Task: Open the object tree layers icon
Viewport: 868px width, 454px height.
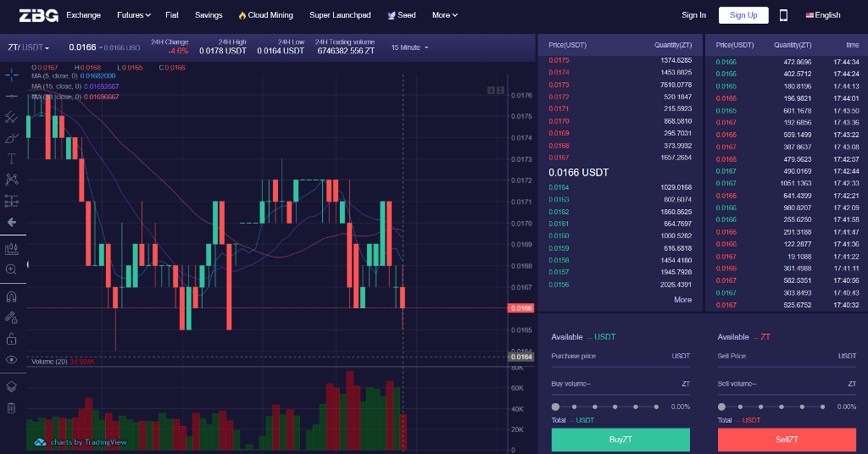Action: (x=12, y=386)
